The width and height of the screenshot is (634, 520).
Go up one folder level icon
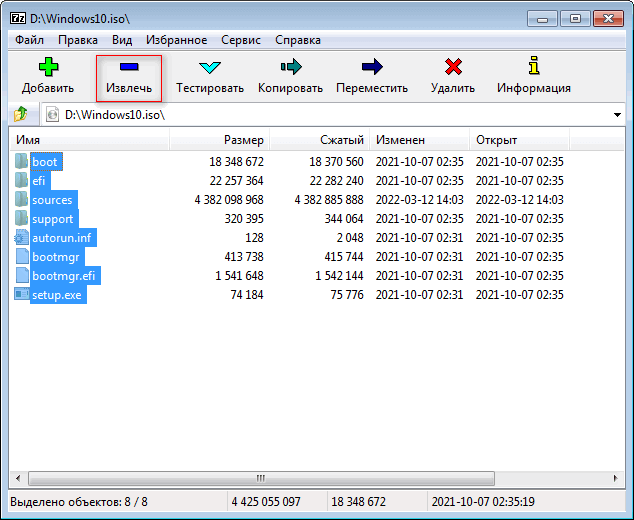tap(21, 115)
